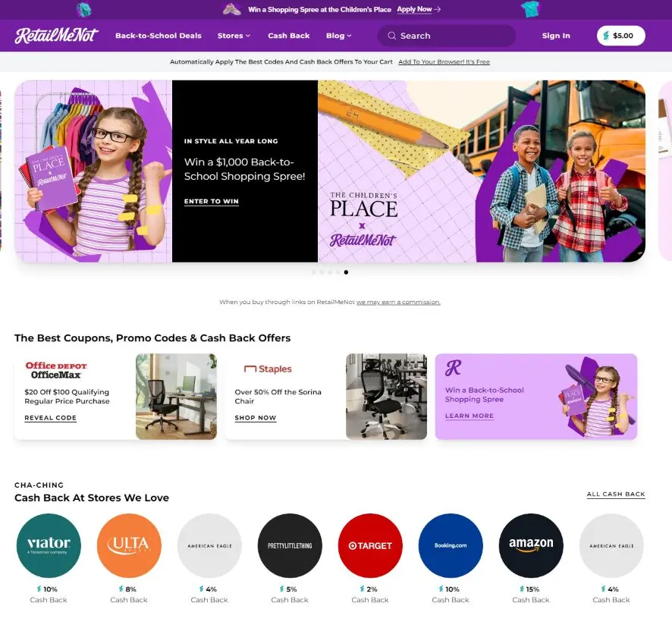The image size is (672, 631).
Task: Open the $5.00 cash back balance icon
Action: click(620, 35)
